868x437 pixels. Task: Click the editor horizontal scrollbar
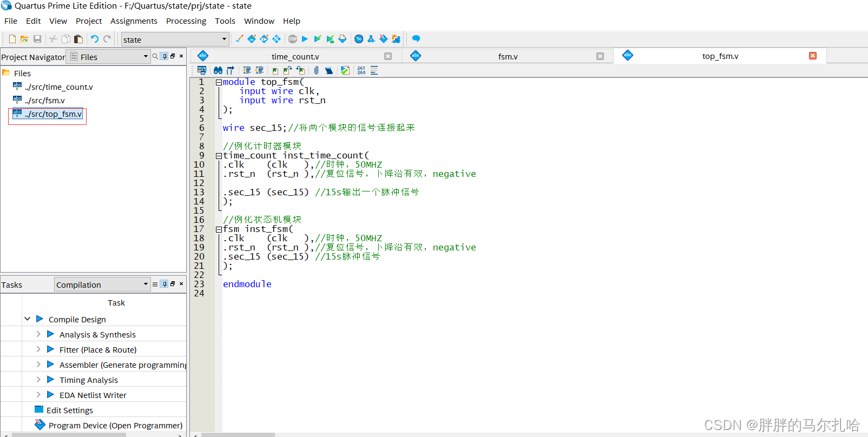coord(238,434)
